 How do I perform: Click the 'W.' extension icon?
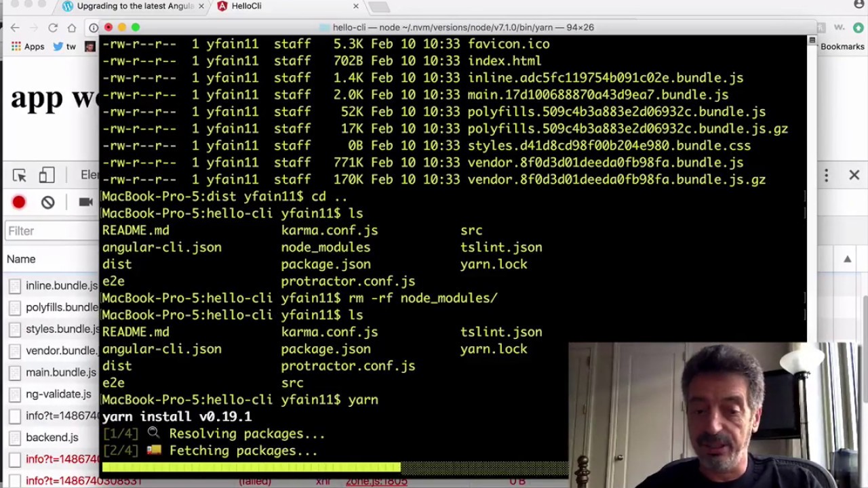pyautogui.click(x=840, y=28)
